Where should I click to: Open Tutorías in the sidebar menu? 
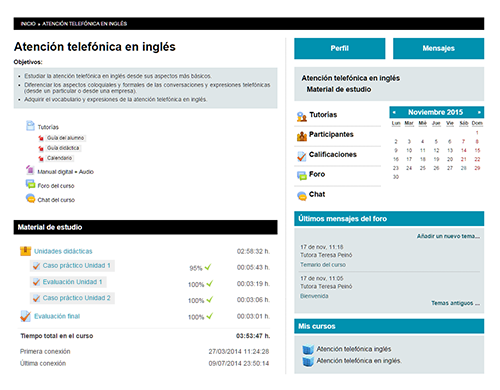[x=323, y=115]
